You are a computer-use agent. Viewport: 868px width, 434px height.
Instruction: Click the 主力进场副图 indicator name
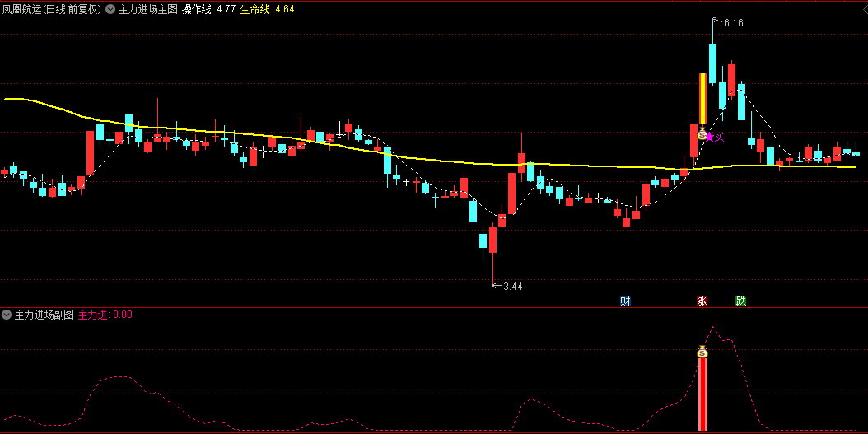click(44, 315)
